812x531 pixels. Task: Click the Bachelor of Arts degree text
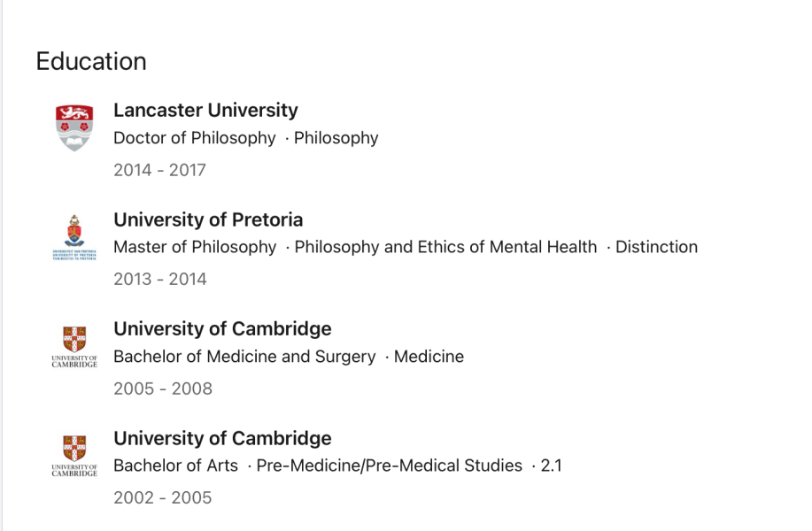tap(175, 466)
